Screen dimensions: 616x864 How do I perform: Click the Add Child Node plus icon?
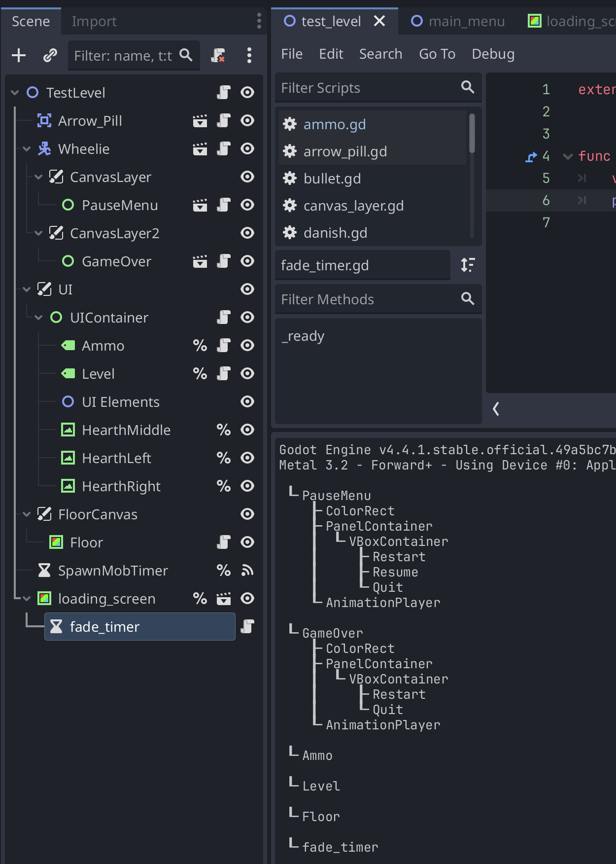click(19, 55)
